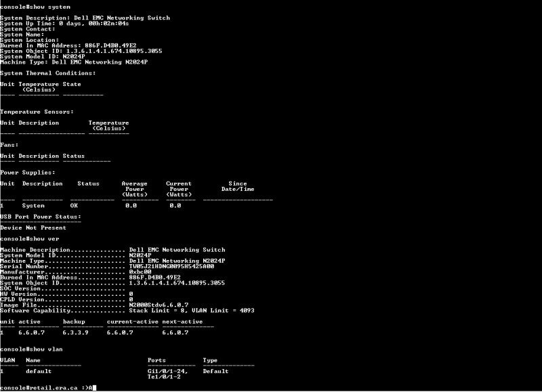Click the 'Te1/0/1-2' ports entry

coord(164,377)
